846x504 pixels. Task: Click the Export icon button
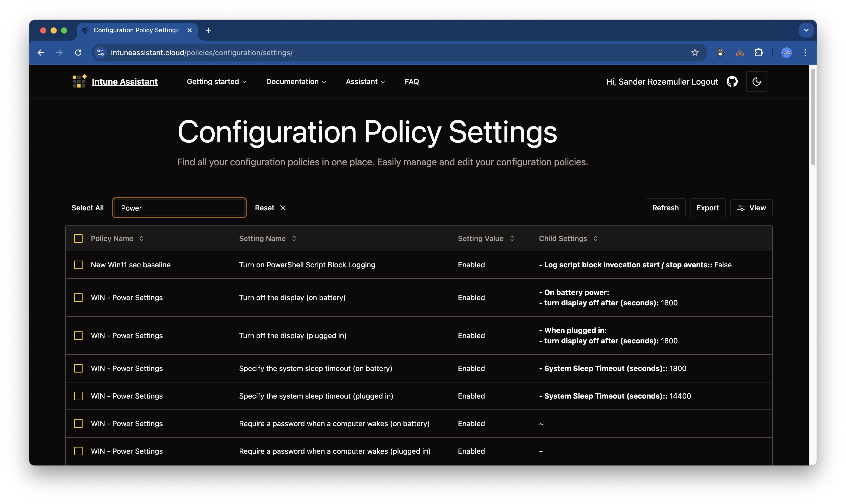707,207
